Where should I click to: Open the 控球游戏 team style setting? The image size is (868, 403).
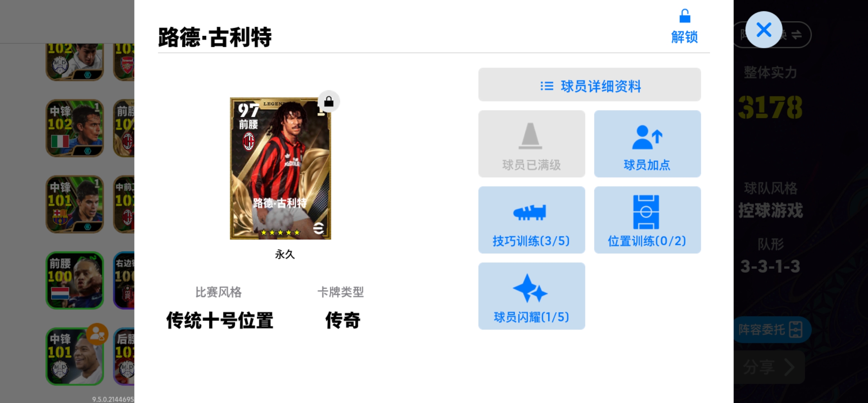(x=771, y=211)
